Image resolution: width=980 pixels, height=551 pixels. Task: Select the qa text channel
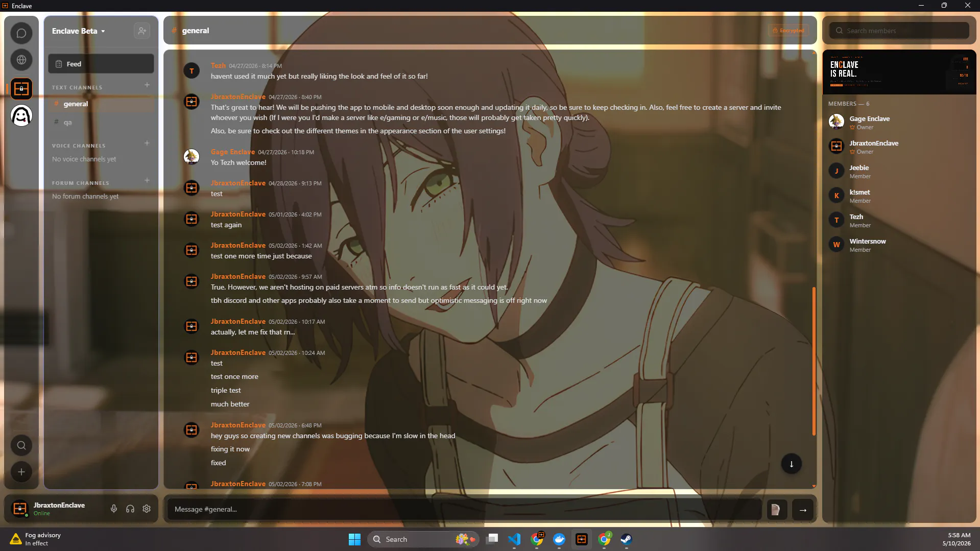click(x=101, y=123)
